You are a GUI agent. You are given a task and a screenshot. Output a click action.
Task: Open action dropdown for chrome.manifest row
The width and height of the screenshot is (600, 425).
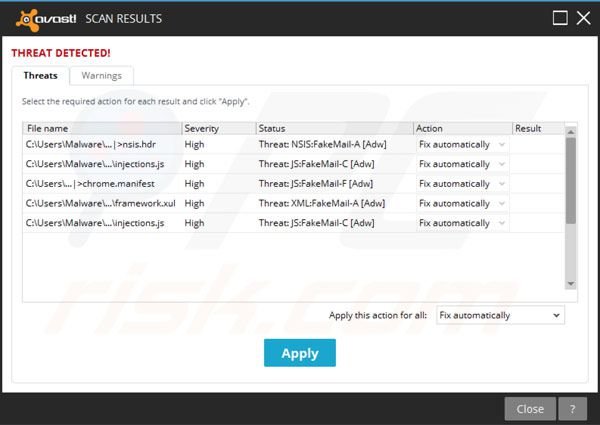(462, 184)
